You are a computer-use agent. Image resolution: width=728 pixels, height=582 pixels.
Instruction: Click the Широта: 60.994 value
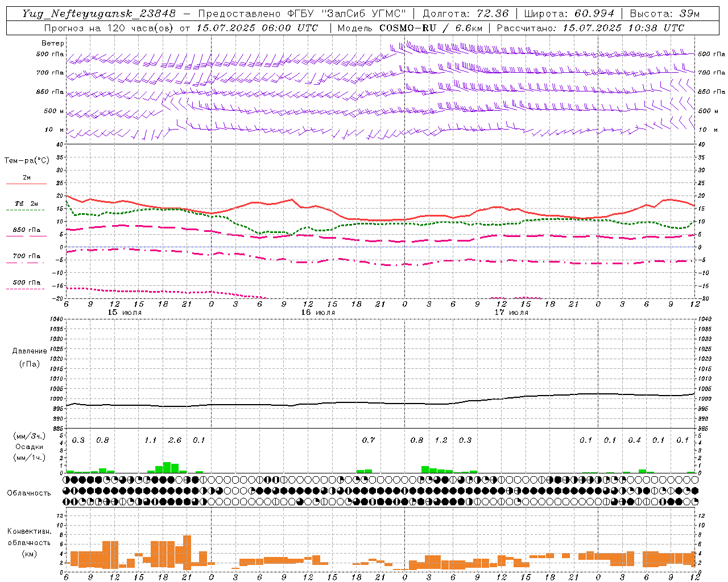569,14
